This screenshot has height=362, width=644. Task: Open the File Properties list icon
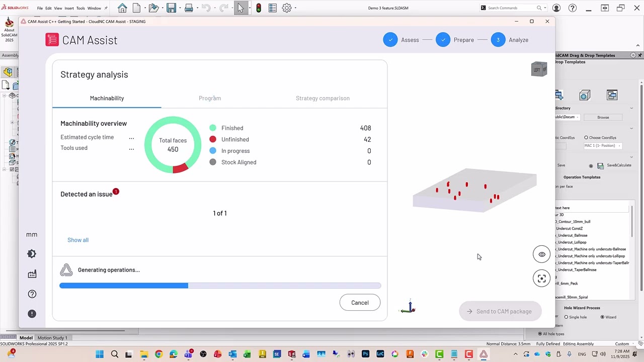[273, 8]
